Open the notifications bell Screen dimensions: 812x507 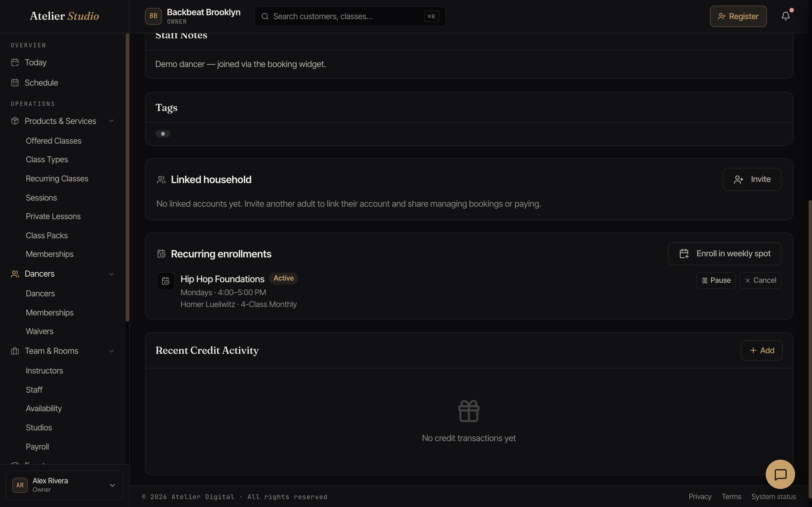pyautogui.click(x=785, y=16)
